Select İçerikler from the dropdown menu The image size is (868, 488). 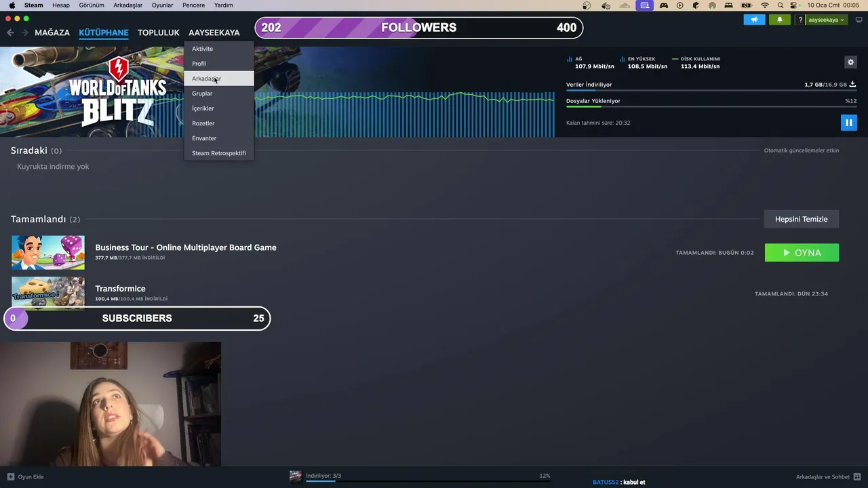point(219,108)
